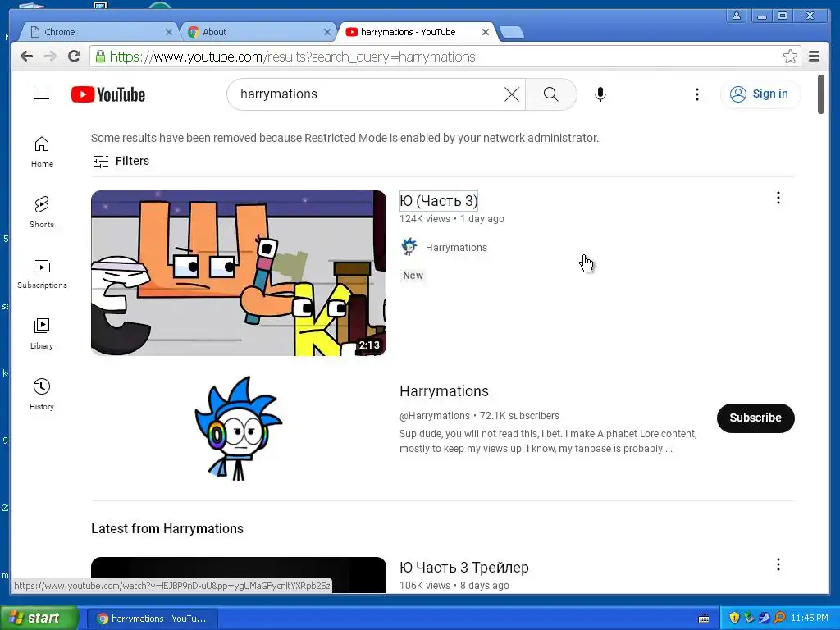The height and width of the screenshot is (630, 840).
Task: Open the Harrymations channel name link under video
Action: point(456,248)
